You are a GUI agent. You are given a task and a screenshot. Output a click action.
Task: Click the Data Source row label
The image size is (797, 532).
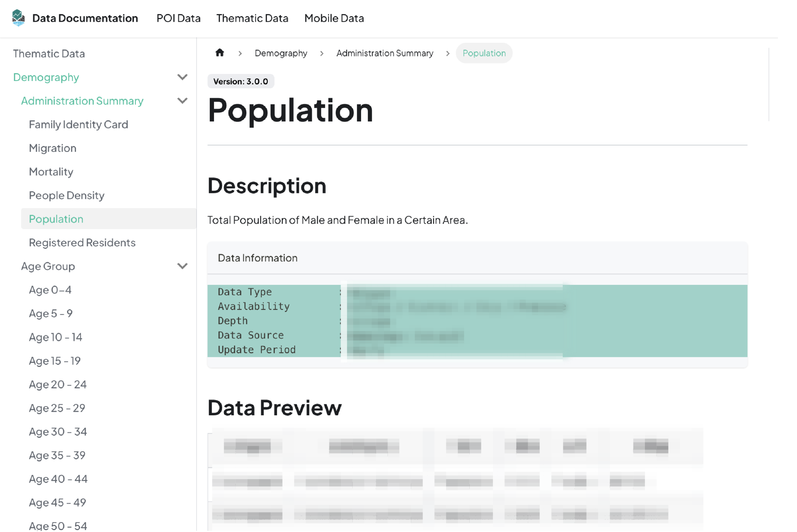(250, 335)
